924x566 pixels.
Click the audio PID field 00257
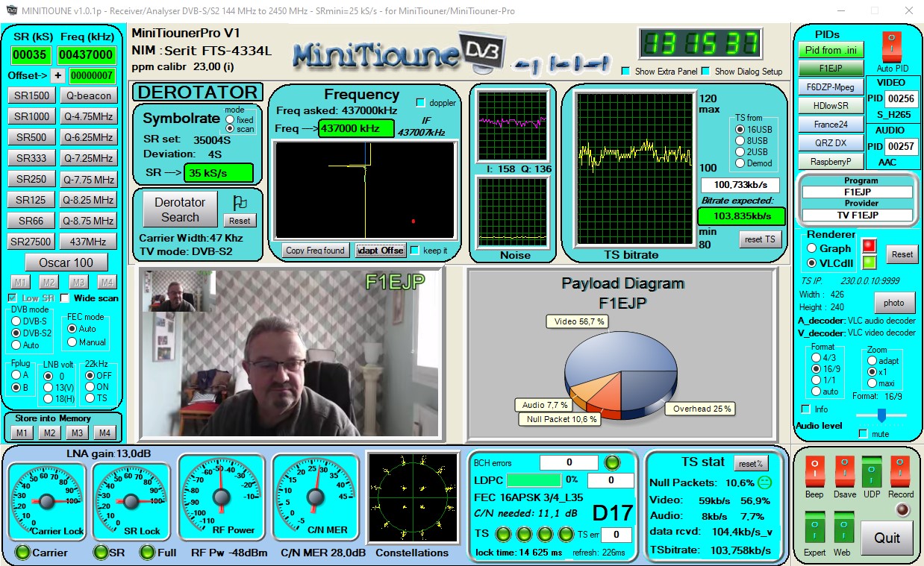click(x=902, y=148)
